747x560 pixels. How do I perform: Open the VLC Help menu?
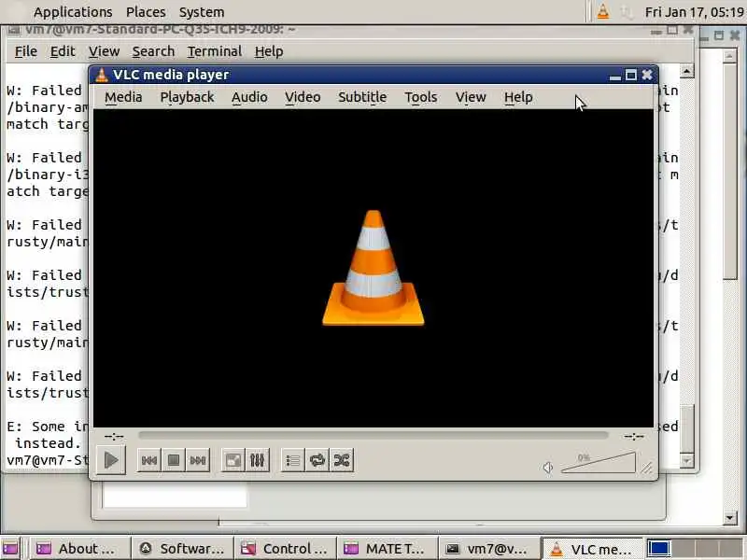[518, 97]
